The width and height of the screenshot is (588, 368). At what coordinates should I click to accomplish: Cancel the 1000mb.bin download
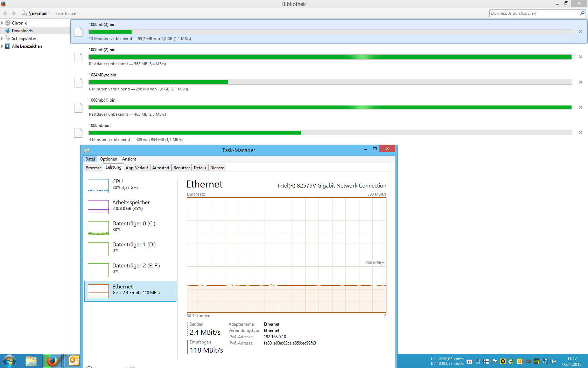581,132
